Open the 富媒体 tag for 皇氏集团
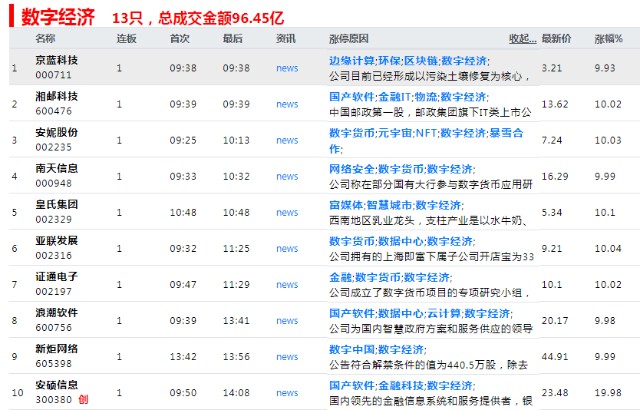Image resolution: width=640 pixels, height=410 pixels. [346, 205]
